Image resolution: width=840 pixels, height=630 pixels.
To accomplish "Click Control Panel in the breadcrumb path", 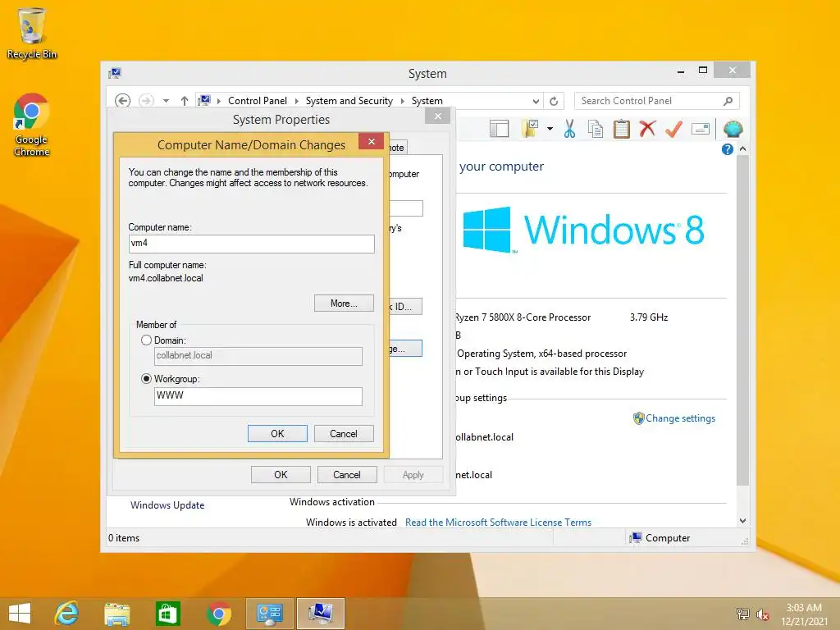I will pos(257,101).
